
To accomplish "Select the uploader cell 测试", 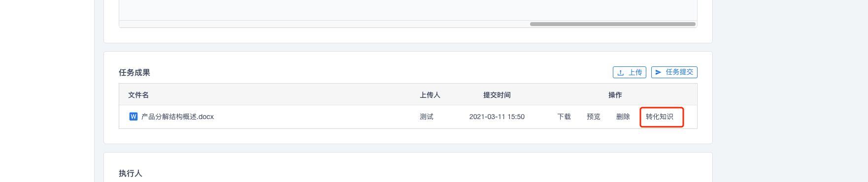I will click(427, 117).
